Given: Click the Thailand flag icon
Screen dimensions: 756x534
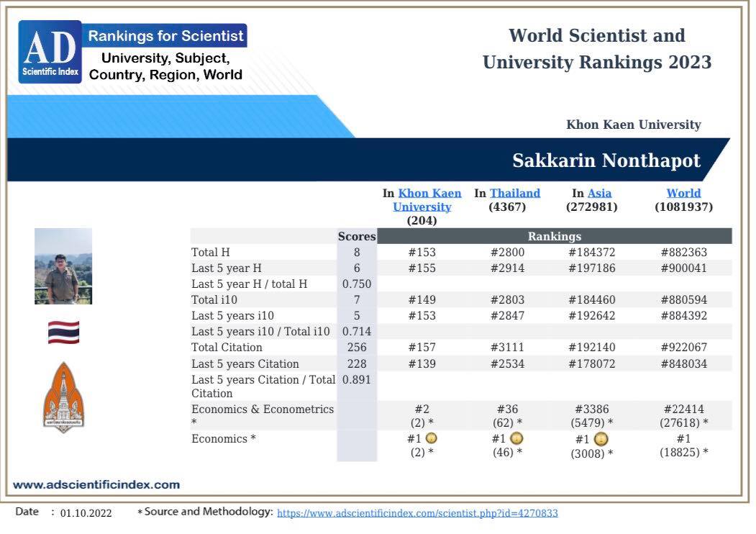Looking at the screenshot, I should [63, 332].
